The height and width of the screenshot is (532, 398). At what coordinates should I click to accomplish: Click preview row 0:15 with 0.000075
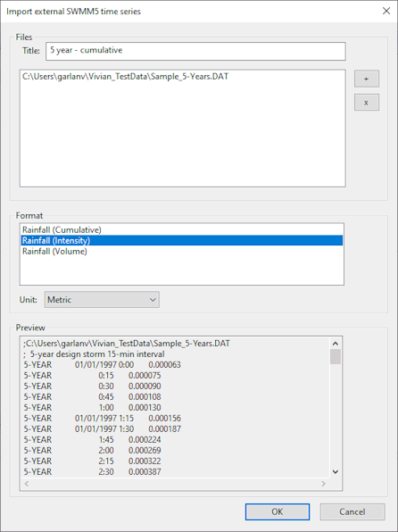[x=92, y=376]
